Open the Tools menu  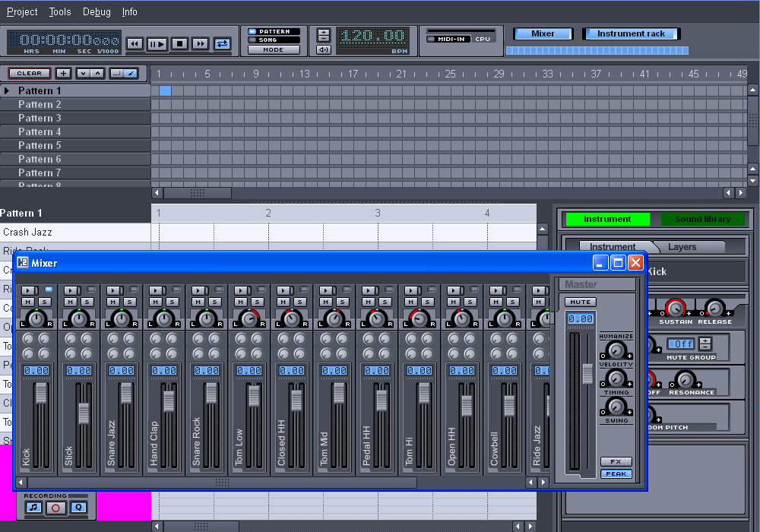click(59, 11)
